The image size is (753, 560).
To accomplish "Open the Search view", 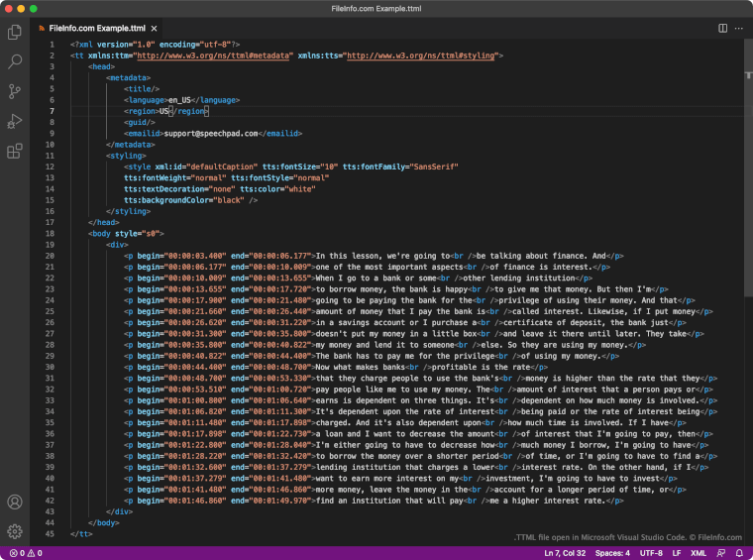I will click(15, 61).
